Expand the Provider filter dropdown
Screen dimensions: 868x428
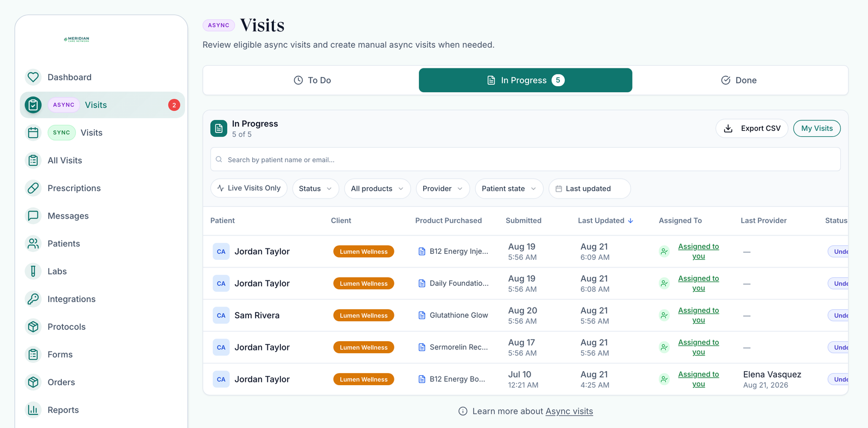443,189
